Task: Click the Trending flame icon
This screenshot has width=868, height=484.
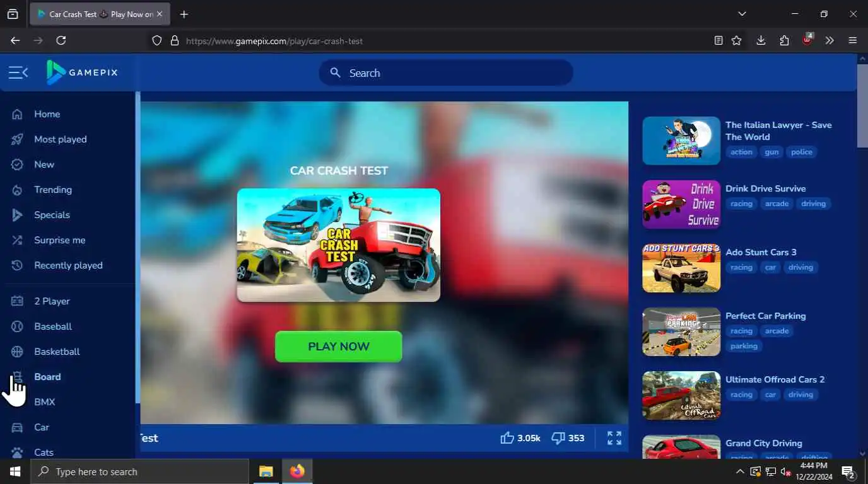Action: [17, 190]
